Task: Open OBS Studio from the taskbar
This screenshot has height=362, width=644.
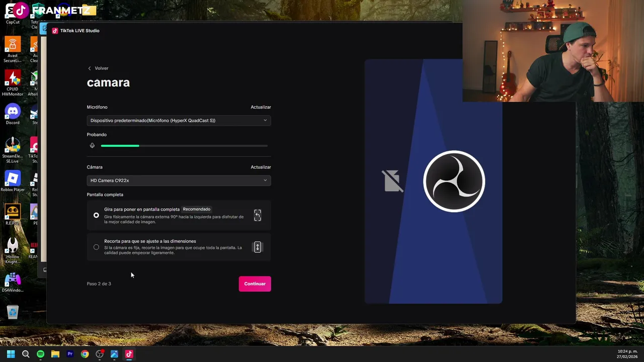Action: (x=100, y=354)
